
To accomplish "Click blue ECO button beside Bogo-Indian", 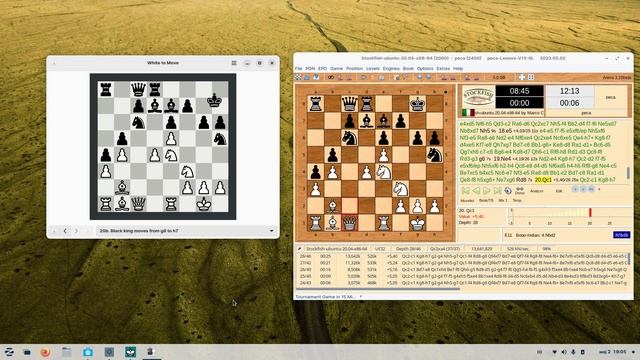I will pyautogui.click(x=621, y=235).
